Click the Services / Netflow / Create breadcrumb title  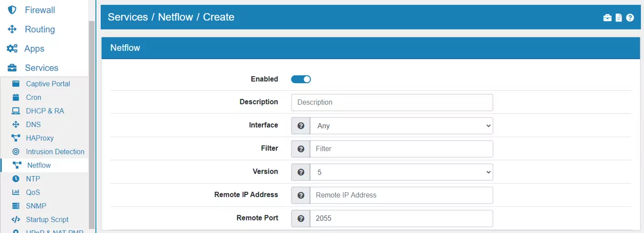point(171,17)
